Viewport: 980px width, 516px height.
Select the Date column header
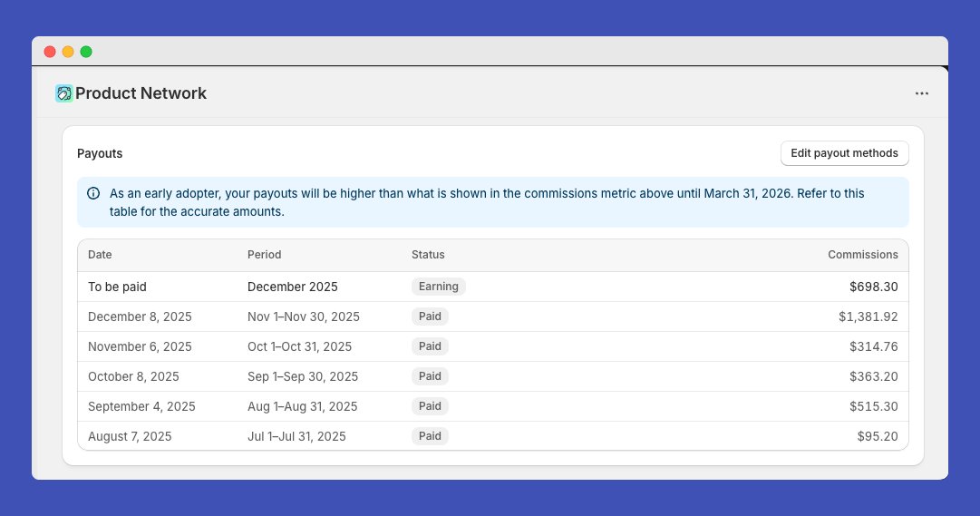pos(100,255)
